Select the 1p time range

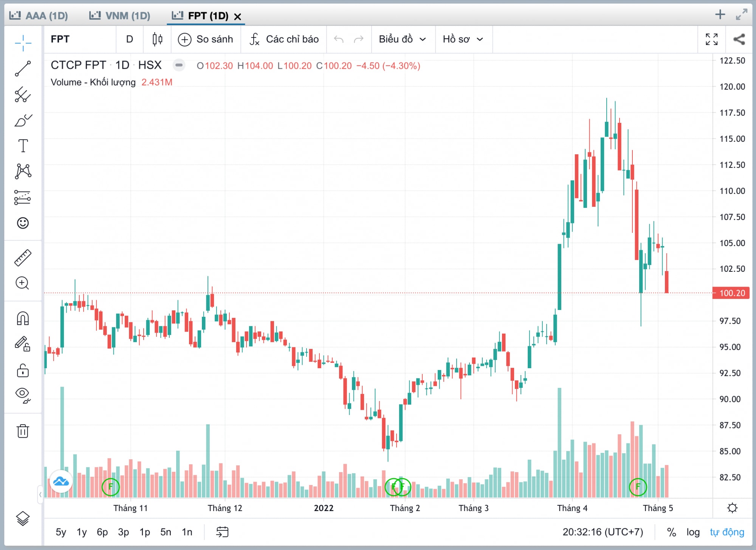(145, 532)
